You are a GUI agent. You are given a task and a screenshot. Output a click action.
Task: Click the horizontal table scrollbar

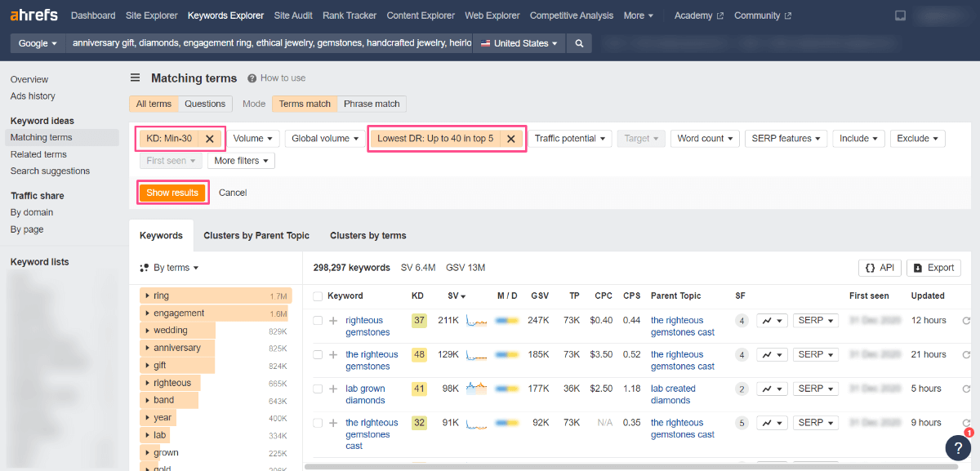point(631,467)
